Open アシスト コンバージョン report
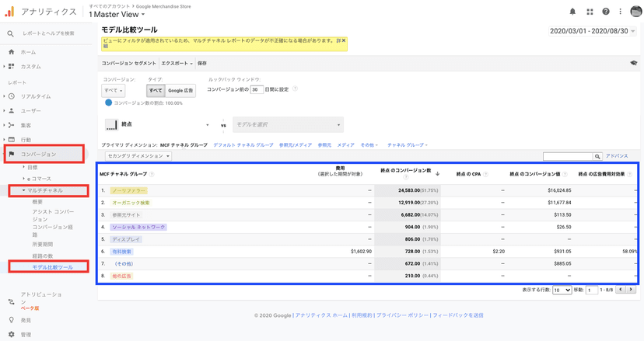This screenshot has height=341, width=644. [x=53, y=215]
